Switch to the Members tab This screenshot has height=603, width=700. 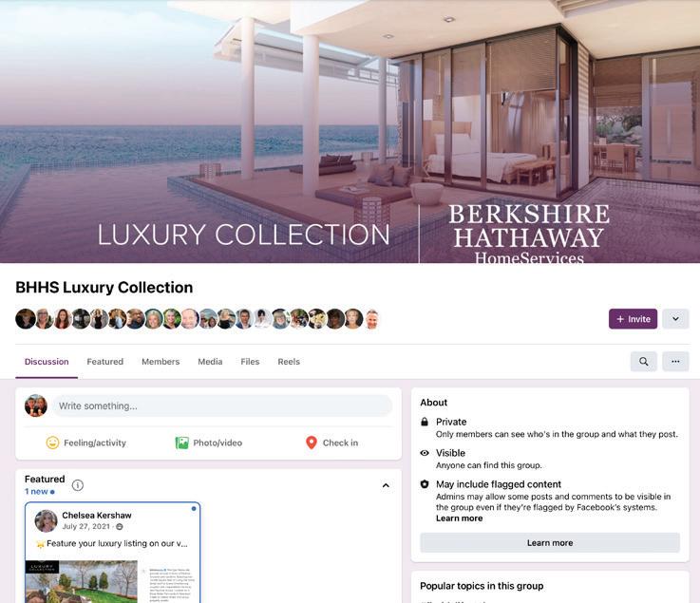(x=161, y=362)
